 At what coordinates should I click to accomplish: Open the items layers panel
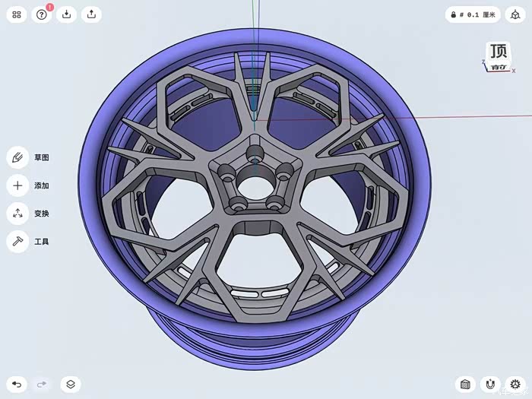pyautogui.click(x=71, y=385)
